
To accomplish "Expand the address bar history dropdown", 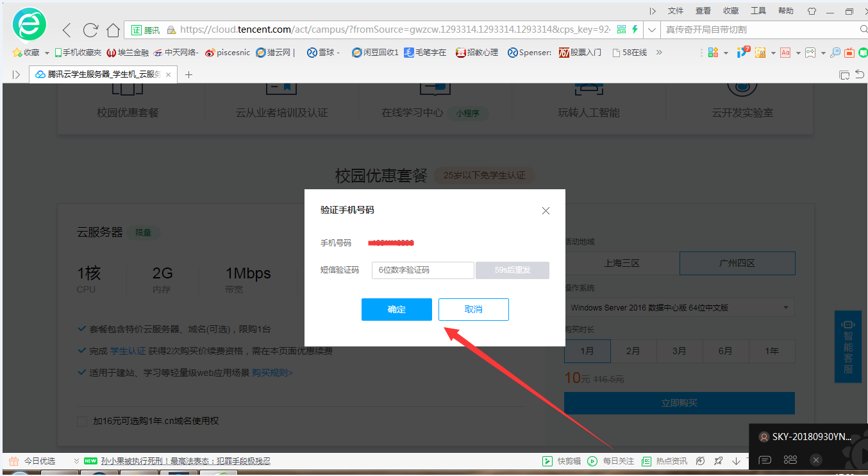I will [652, 30].
